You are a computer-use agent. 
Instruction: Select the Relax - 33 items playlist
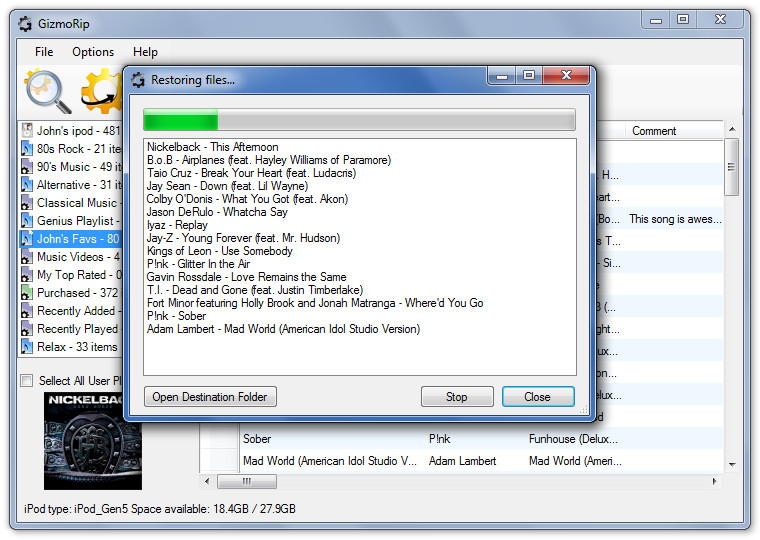77,347
